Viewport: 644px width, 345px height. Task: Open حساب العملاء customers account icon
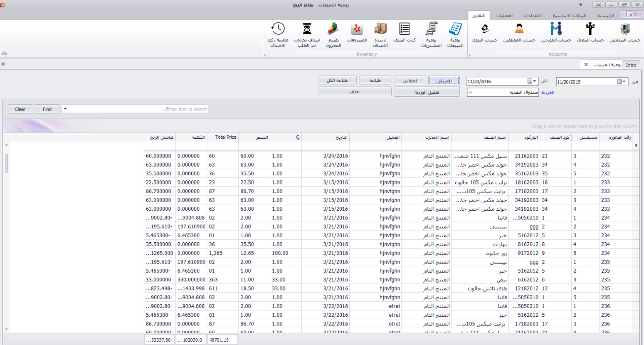(x=590, y=33)
